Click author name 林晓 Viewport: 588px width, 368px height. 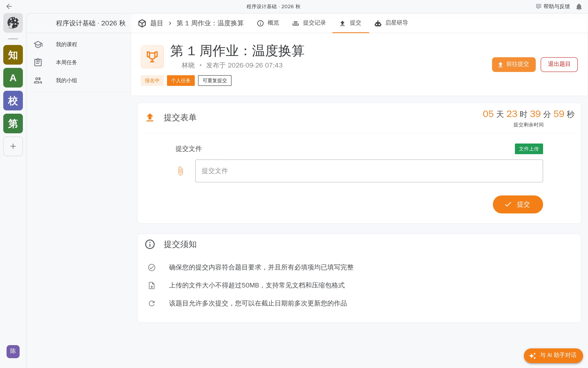click(x=188, y=65)
